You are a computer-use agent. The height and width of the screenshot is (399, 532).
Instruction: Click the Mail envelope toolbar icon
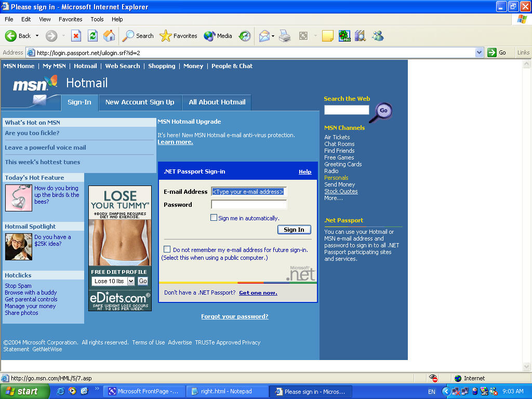click(264, 36)
